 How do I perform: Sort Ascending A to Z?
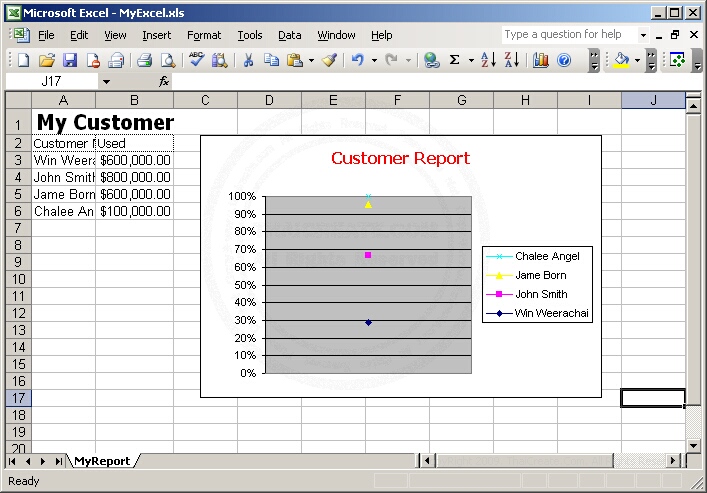(488, 60)
